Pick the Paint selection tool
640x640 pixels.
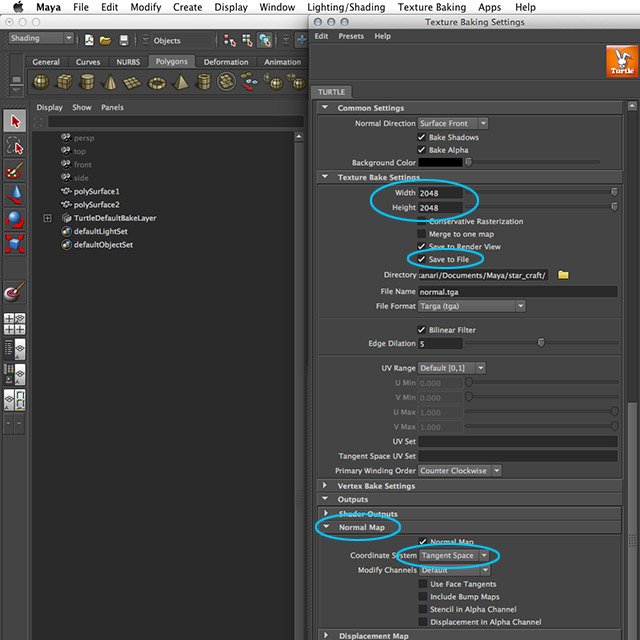15,170
